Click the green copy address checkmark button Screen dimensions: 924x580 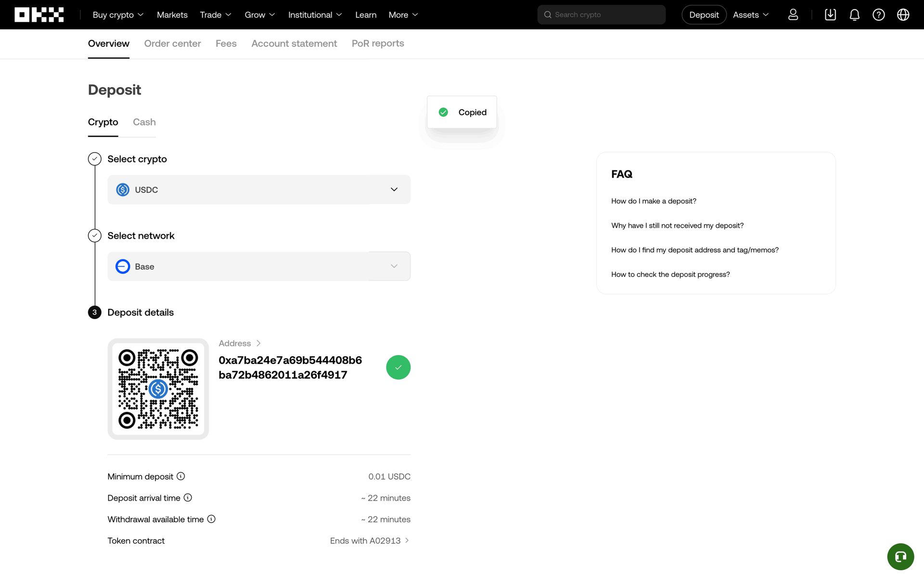(398, 367)
